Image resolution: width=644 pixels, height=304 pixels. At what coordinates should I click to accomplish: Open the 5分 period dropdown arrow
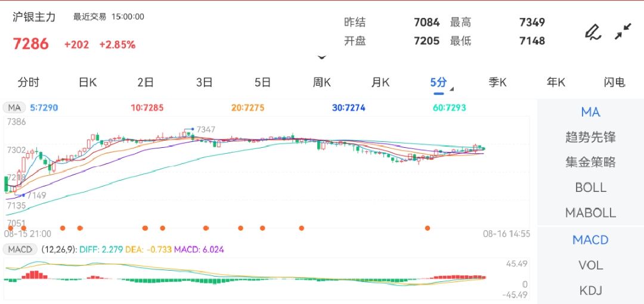coord(452,89)
